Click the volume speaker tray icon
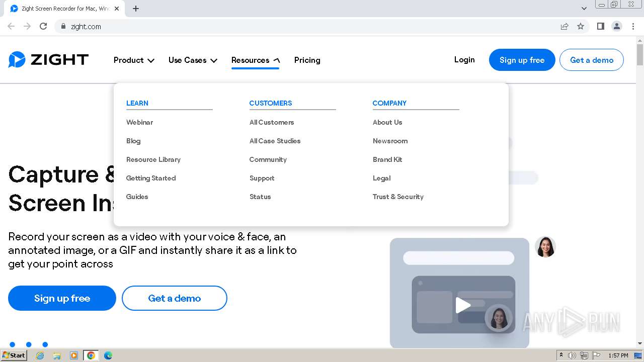This screenshot has height=362, width=644. [572, 355]
